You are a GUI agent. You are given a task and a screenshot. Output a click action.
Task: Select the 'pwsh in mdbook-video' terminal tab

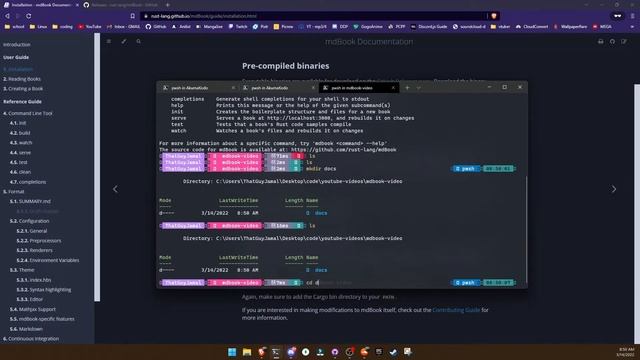359,87
